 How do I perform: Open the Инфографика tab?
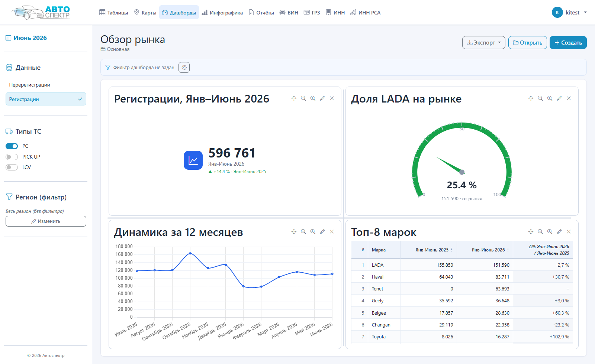(222, 13)
